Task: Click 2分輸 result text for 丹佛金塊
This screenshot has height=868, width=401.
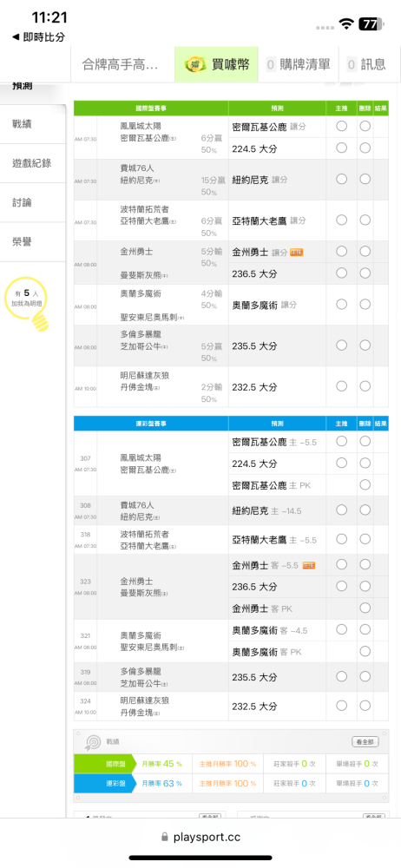Action: (211, 386)
